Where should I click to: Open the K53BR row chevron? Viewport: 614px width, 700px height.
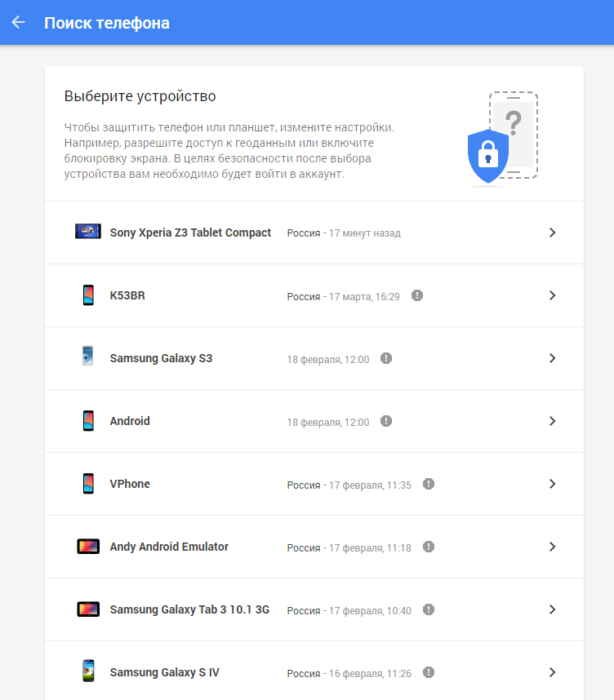tap(552, 295)
